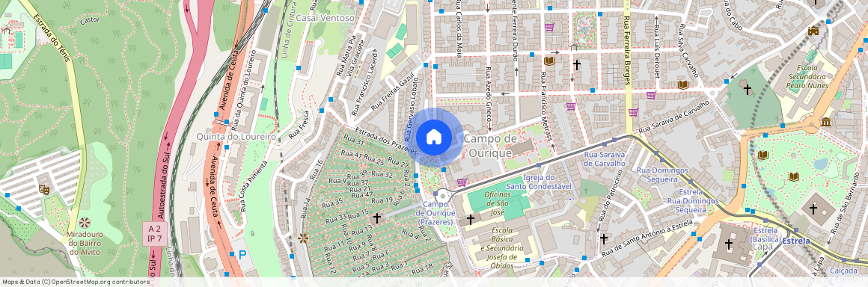Click the Rua Costa Pimenta label
Screen dimensions: 868x287
[254, 186]
